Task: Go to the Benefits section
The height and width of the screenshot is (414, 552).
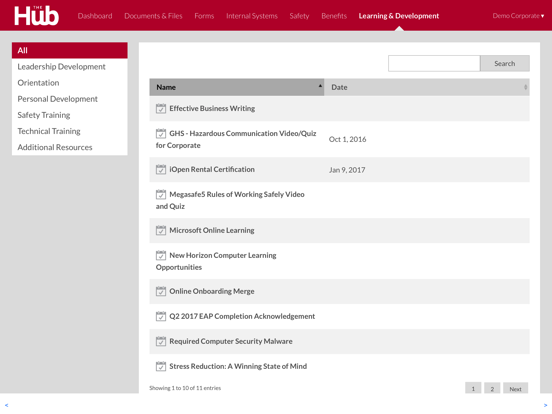Action: (334, 16)
